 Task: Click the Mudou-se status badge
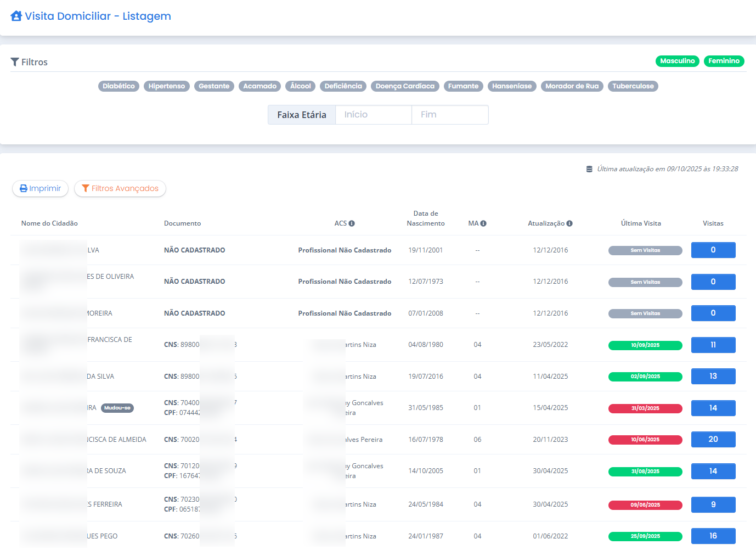click(117, 408)
